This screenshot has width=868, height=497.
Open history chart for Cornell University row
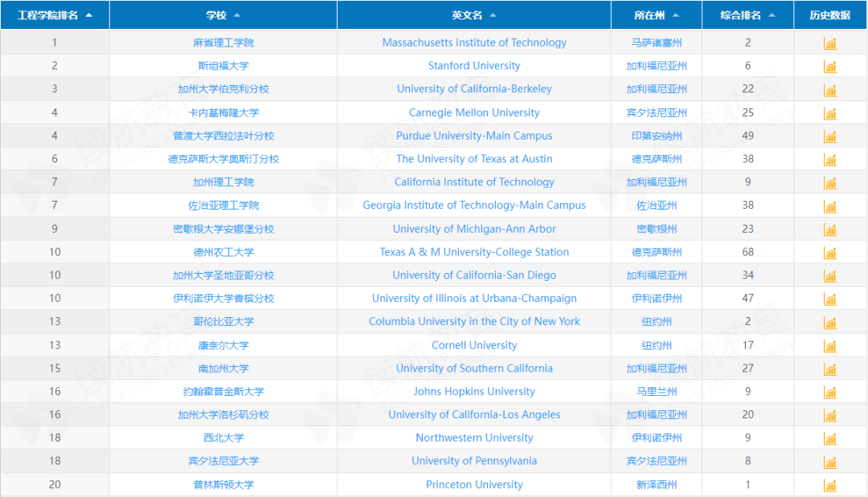(829, 346)
